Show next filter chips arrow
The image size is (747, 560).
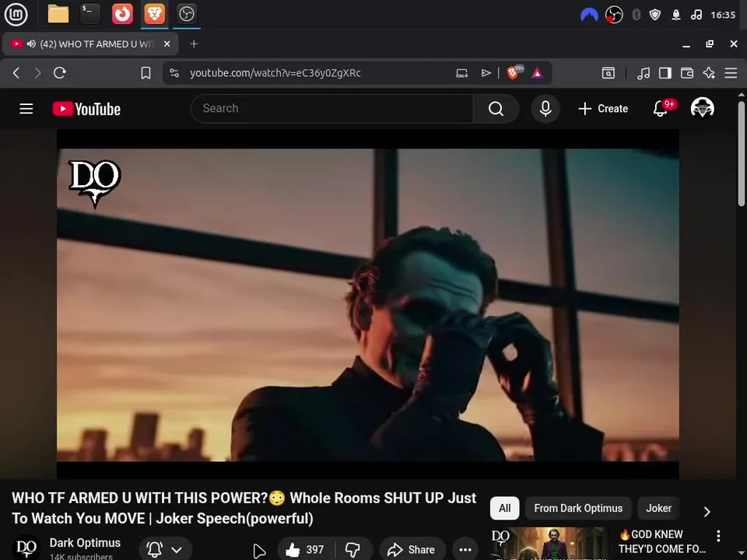click(707, 512)
